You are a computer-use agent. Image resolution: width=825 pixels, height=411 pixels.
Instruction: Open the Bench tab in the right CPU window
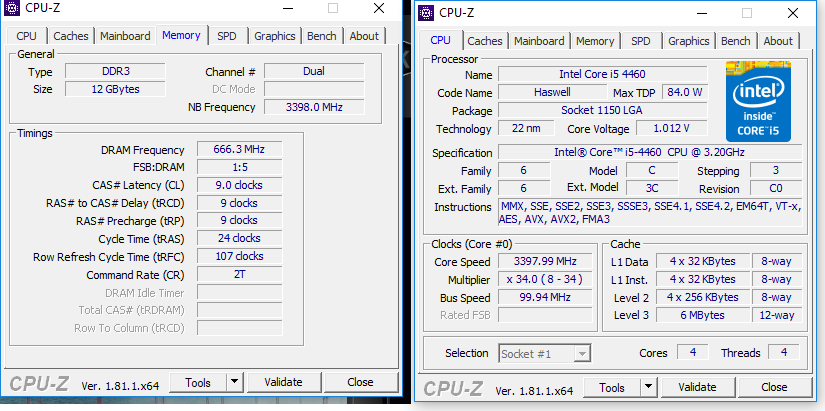click(736, 41)
